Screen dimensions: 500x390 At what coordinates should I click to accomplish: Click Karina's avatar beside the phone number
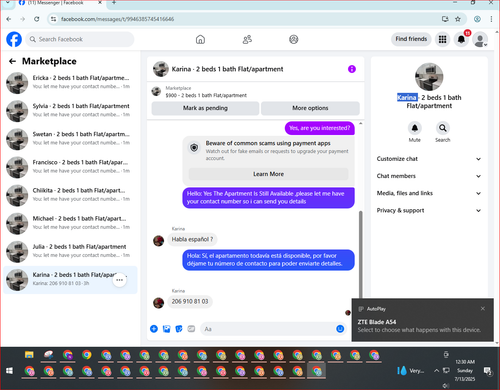pyautogui.click(x=158, y=302)
